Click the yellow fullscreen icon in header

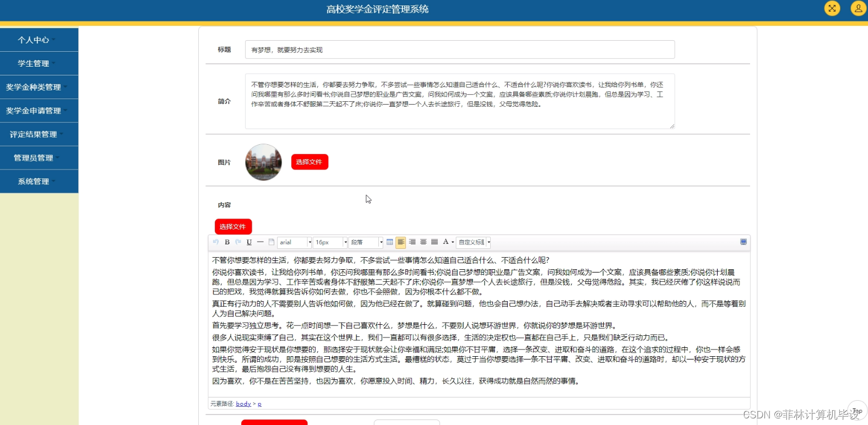click(832, 8)
